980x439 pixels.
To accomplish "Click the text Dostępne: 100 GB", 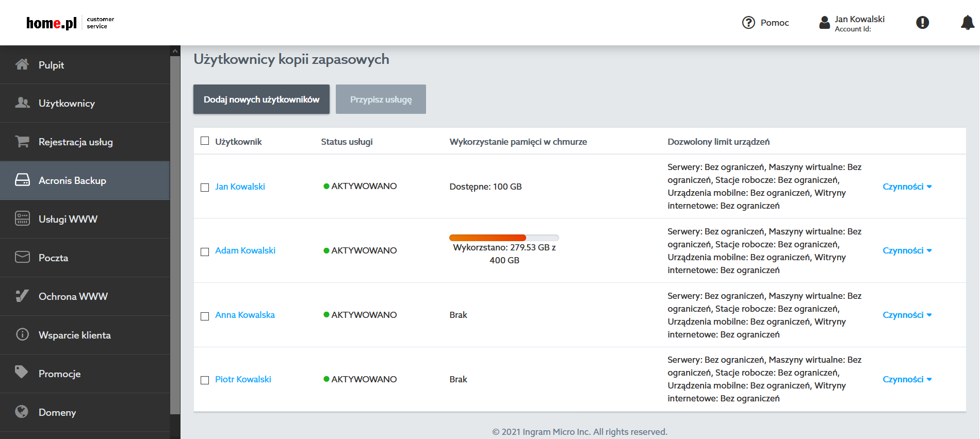I will coord(485,187).
